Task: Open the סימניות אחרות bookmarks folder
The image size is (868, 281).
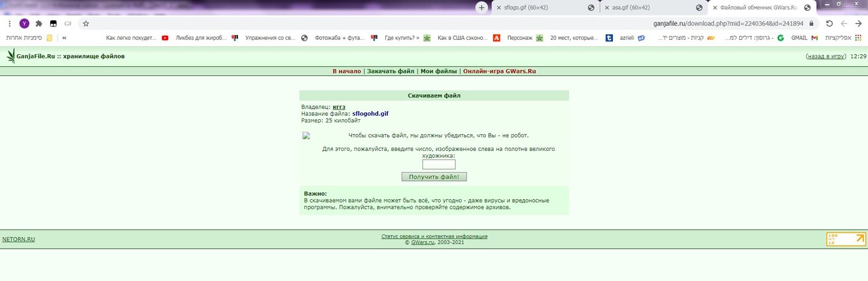Action: 29,38
